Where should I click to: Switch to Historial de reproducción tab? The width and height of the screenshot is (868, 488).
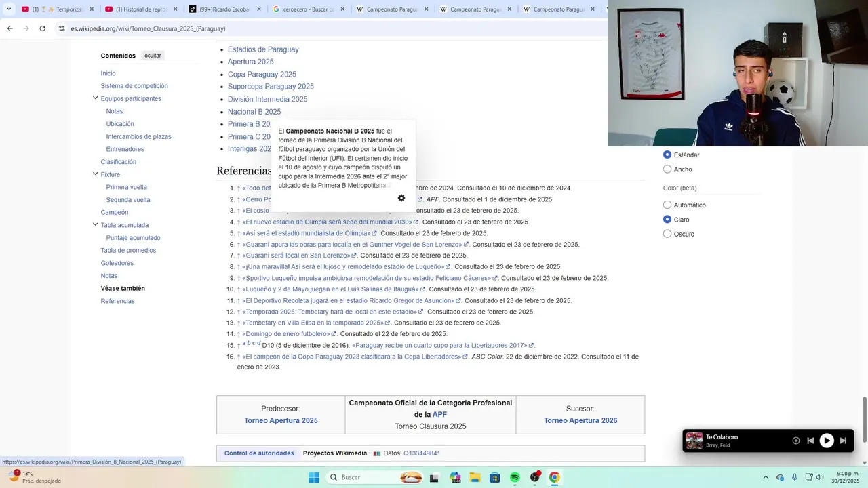click(141, 9)
